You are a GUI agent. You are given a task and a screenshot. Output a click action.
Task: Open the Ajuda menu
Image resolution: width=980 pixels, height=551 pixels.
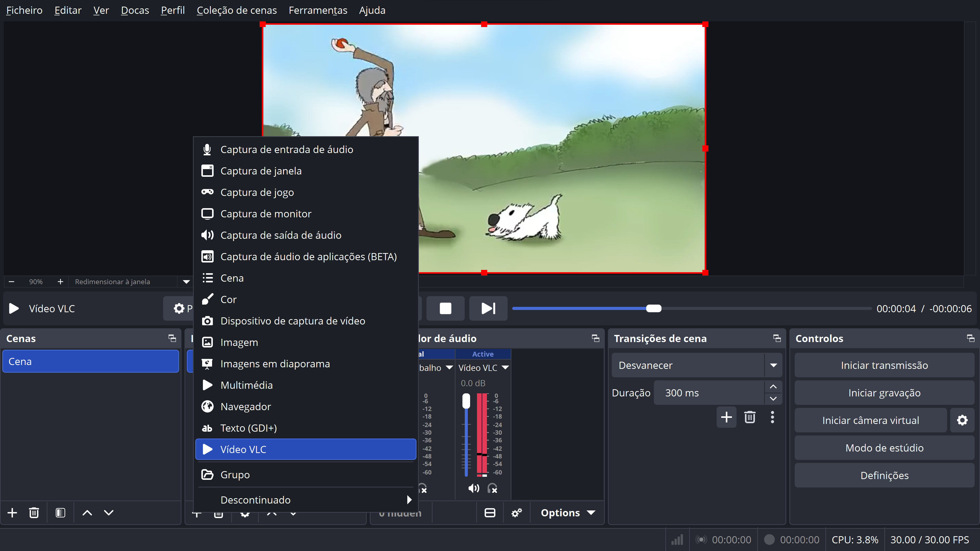coord(372,10)
